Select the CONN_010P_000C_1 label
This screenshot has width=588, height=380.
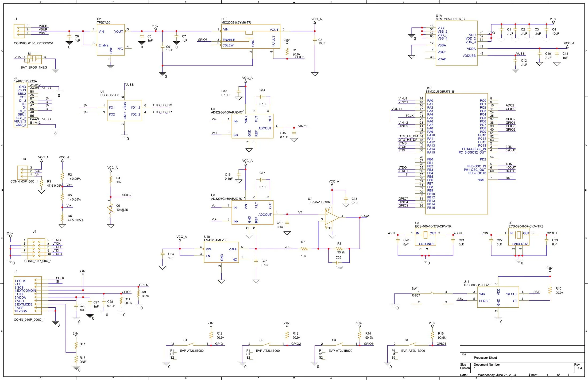(29, 320)
